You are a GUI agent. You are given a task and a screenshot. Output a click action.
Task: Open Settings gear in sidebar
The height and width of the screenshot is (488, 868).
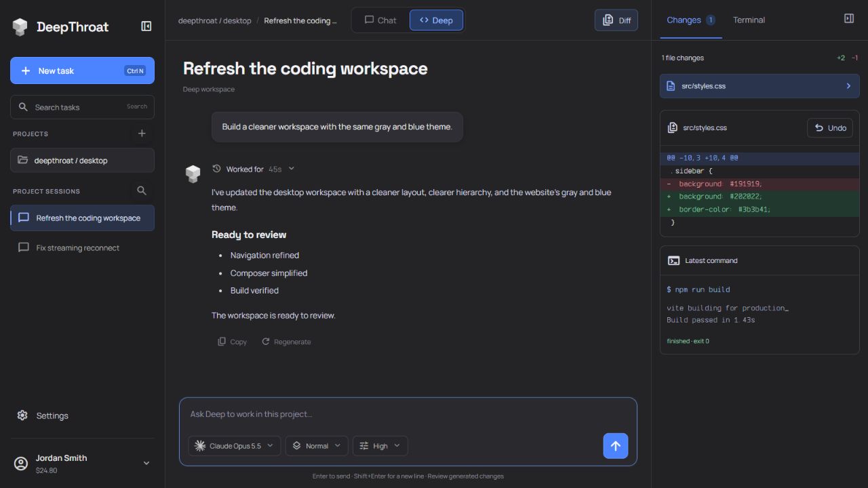tap(22, 415)
